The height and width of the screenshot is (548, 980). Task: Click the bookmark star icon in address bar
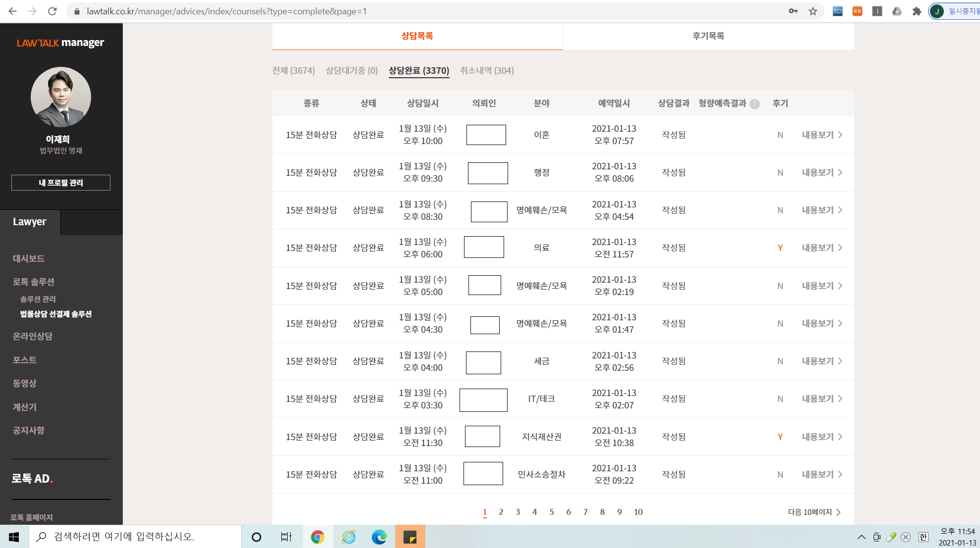tap(813, 11)
